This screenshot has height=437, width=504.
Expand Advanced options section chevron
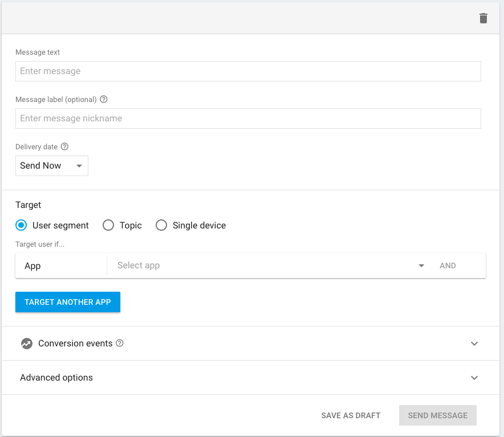(474, 378)
